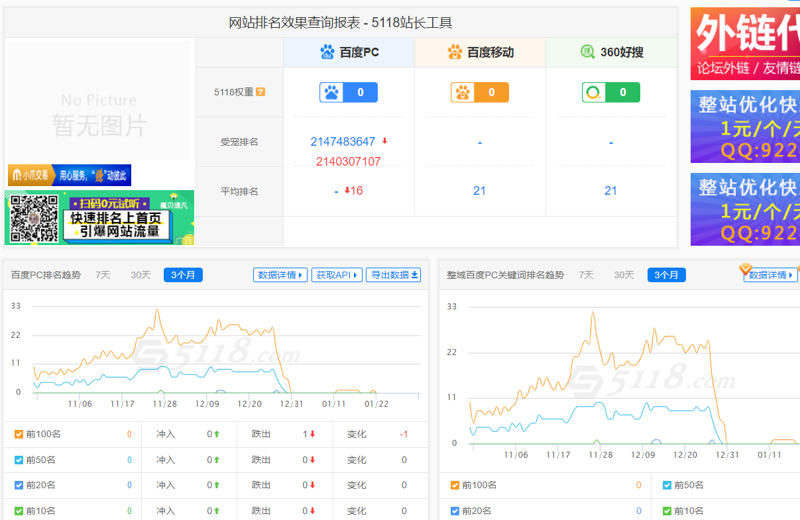Click the 360好搜 green search icon
Image resolution: width=800 pixels, height=520 pixels.
coord(588,52)
